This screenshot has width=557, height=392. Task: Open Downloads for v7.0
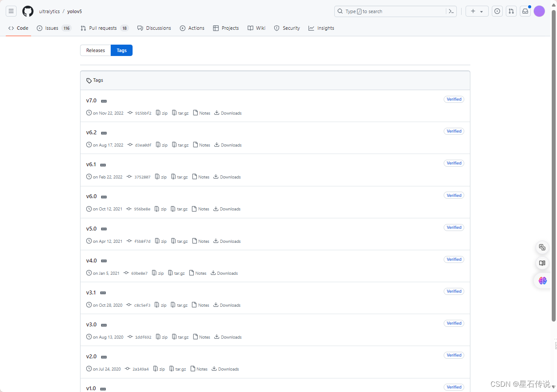[x=228, y=113]
